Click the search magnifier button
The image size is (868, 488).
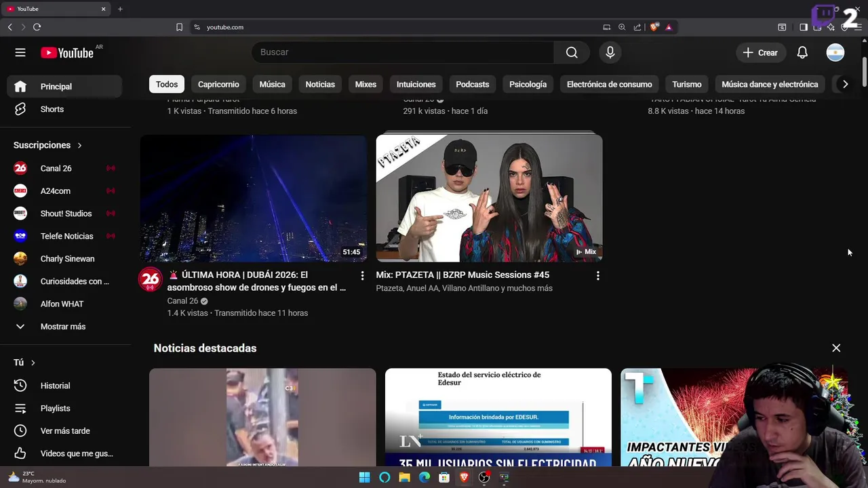click(572, 52)
